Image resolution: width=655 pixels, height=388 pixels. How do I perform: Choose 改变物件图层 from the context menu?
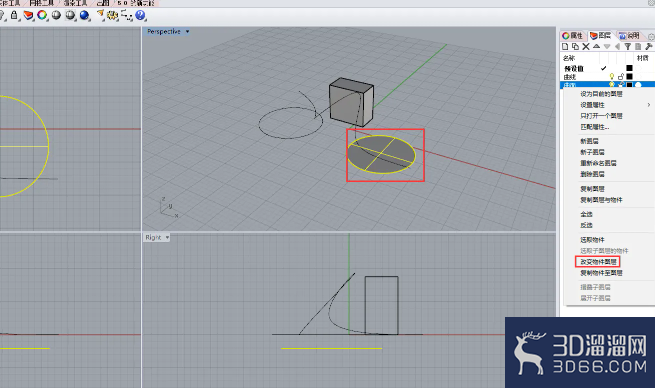598,262
